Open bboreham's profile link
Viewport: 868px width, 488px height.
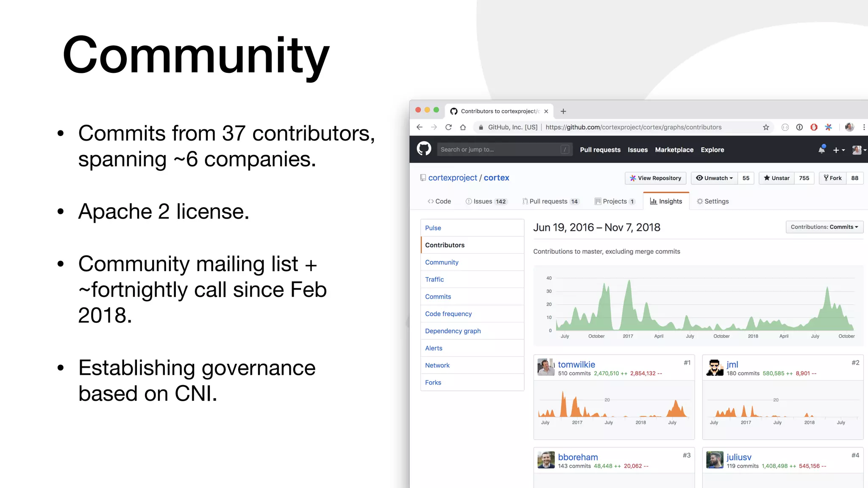click(x=578, y=457)
